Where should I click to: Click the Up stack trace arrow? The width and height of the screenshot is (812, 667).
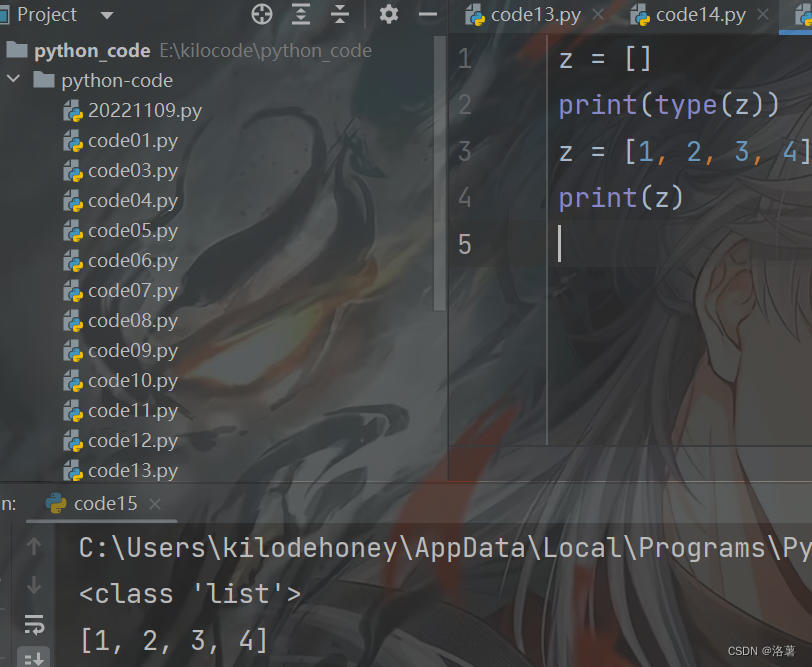34,546
